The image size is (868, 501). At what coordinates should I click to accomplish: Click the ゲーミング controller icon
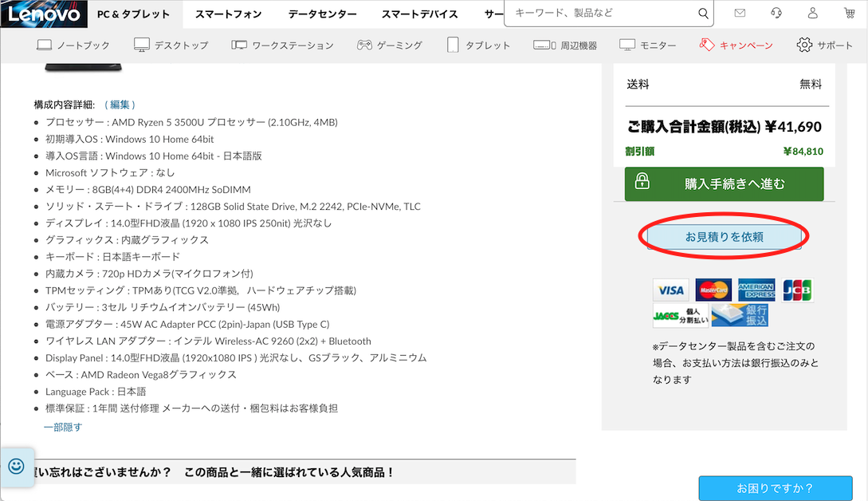[364, 45]
